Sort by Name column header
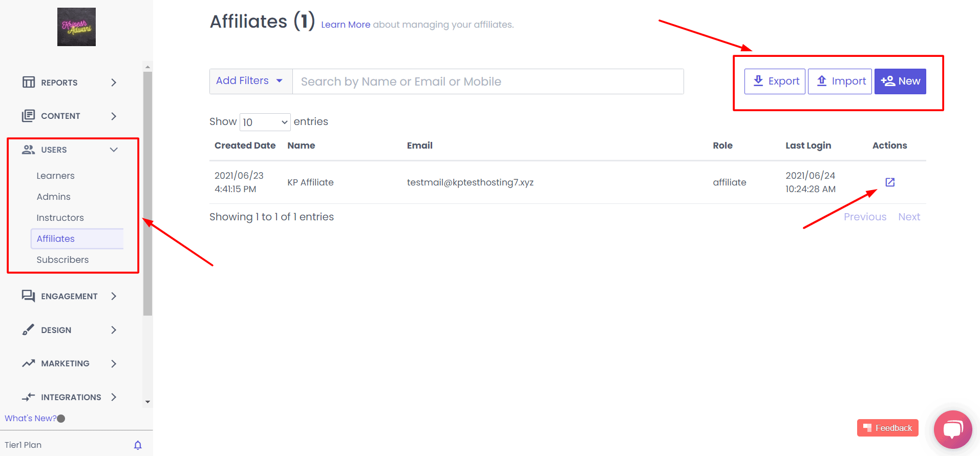This screenshot has width=980, height=456. pos(301,146)
